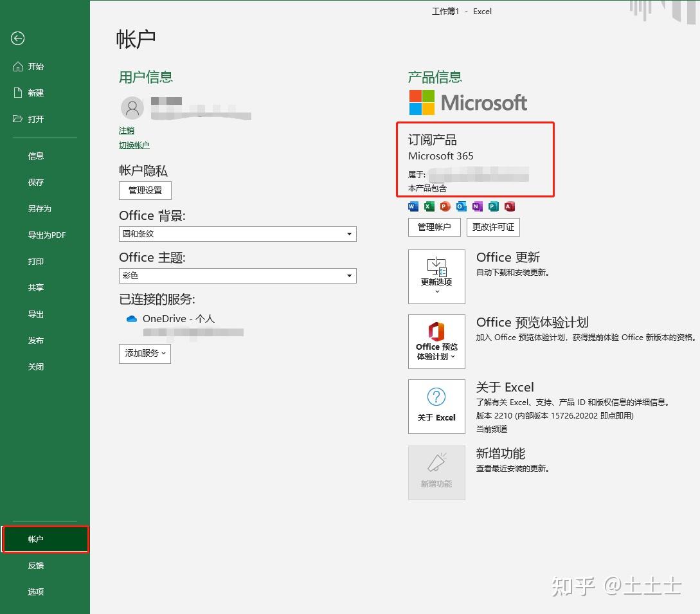The image size is (700, 614).
Task: Click the Publisher app icon
Action: (x=493, y=206)
